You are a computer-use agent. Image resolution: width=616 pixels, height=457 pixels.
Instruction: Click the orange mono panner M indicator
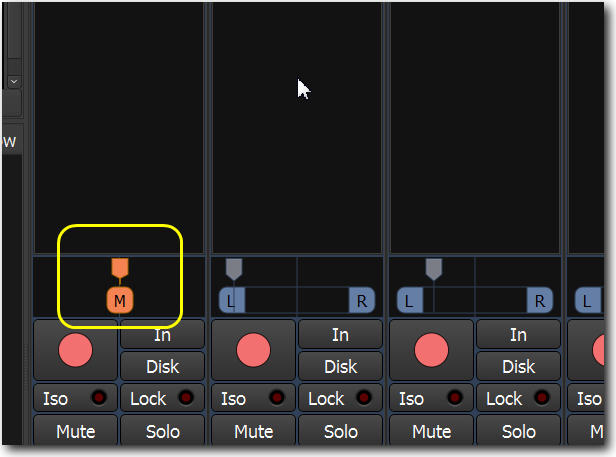pyautogui.click(x=120, y=300)
